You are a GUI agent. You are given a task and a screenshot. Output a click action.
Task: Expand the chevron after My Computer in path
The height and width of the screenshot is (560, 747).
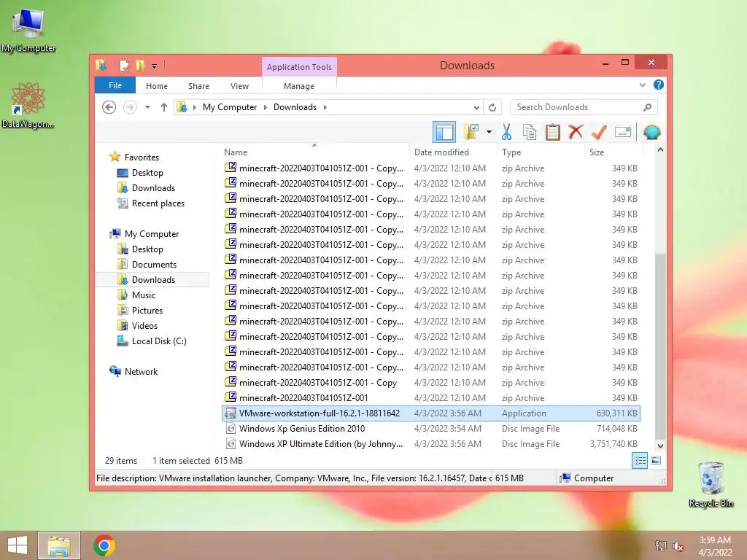point(266,108)
